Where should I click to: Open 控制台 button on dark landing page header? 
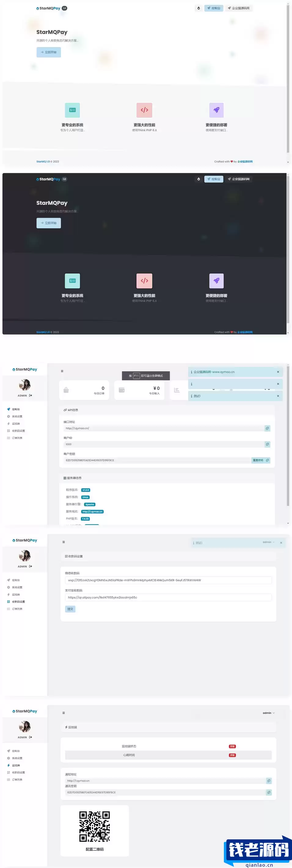[214, 179]
